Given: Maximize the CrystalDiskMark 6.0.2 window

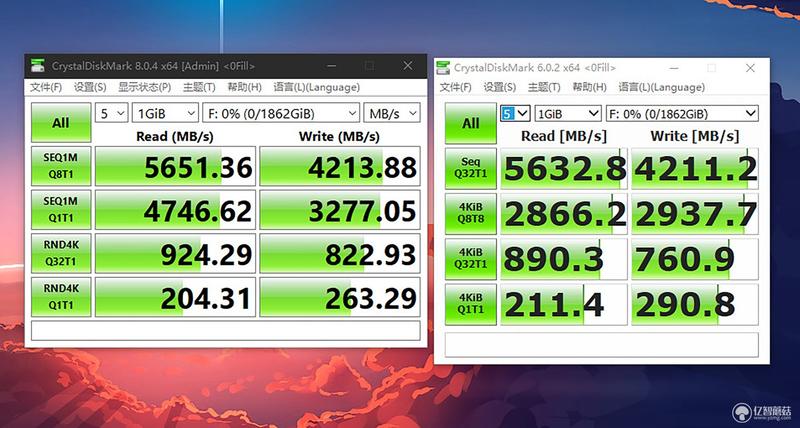Looking at the screenshot, I should click(x=711, y=68).
